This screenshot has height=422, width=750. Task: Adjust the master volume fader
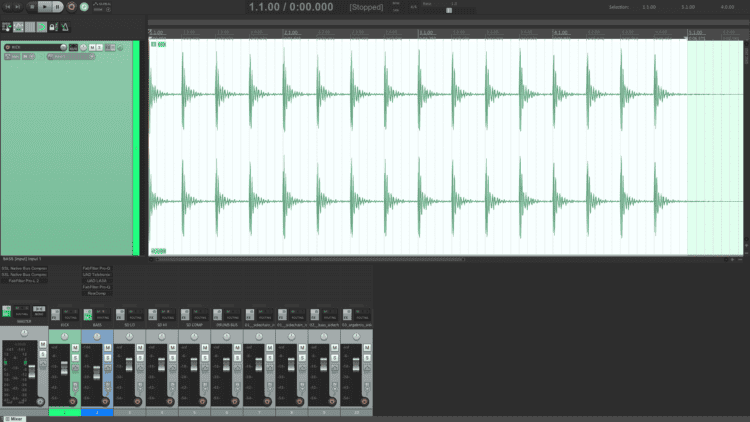point(32,372)
